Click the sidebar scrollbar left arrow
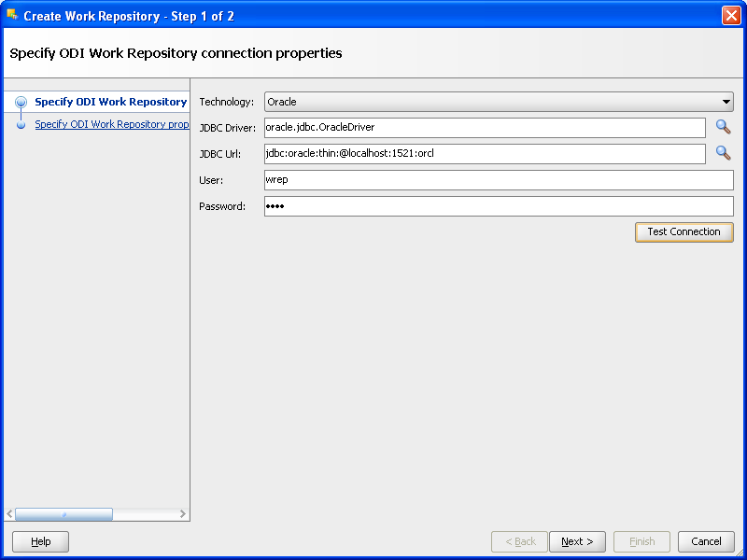Screen dimensions: 747x560 tap(10, 514)
